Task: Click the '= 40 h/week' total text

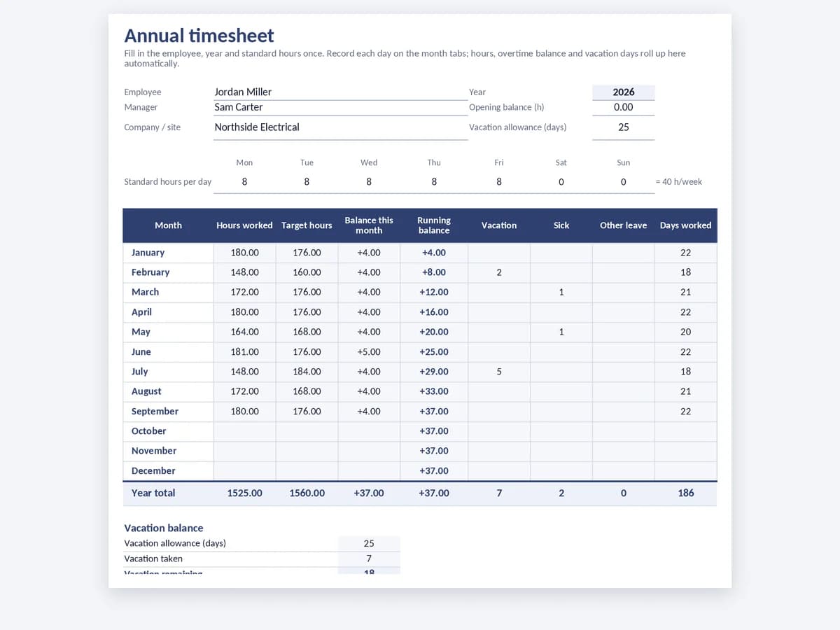Action: (678, 182)
